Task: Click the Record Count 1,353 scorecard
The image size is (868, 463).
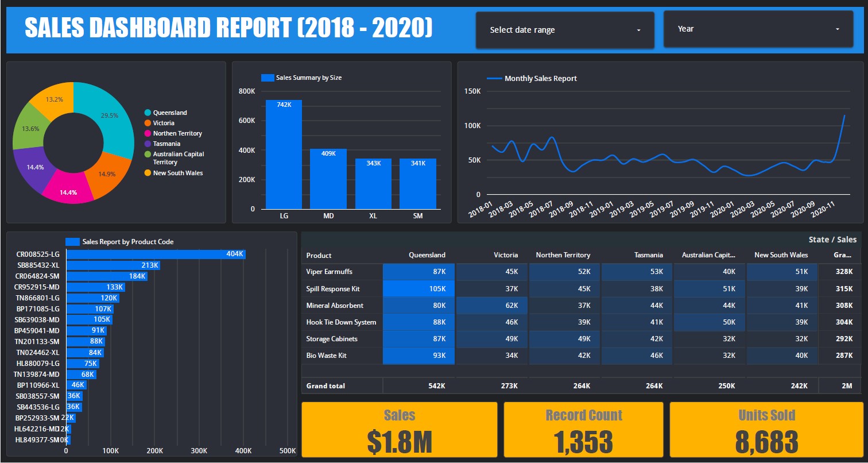Action: click(x=583, y=430)
